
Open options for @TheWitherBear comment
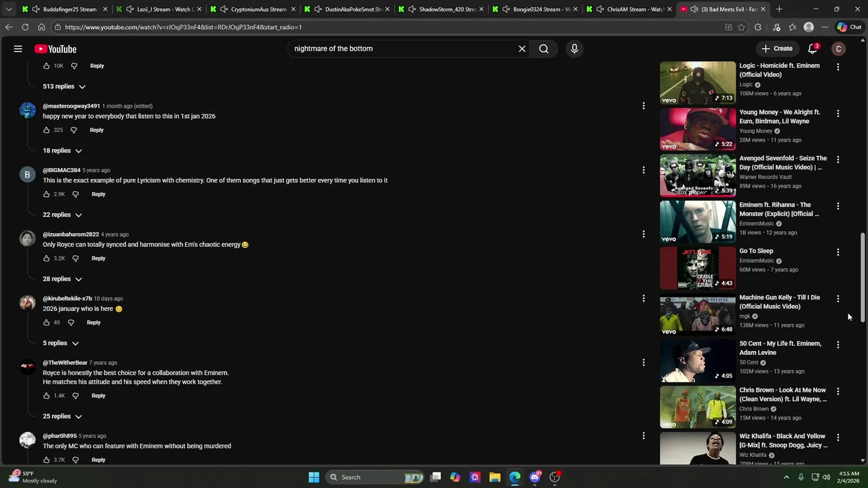(644, 363)
